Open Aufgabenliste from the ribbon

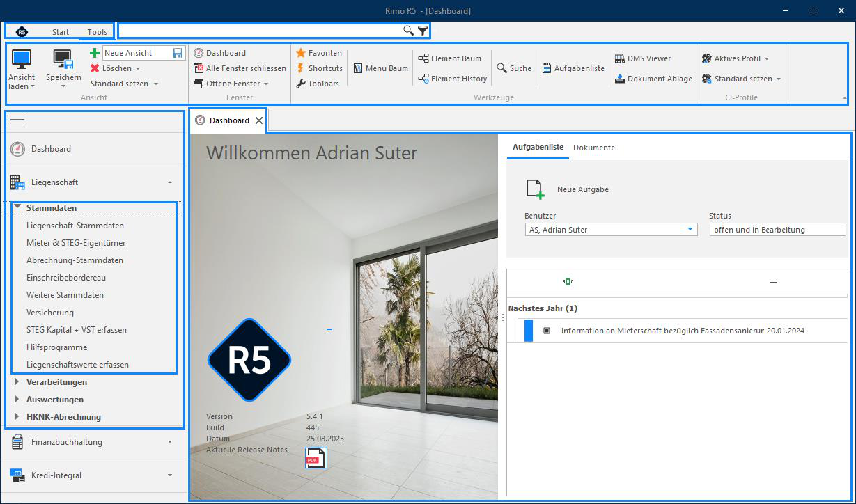(x=573, y=68)
